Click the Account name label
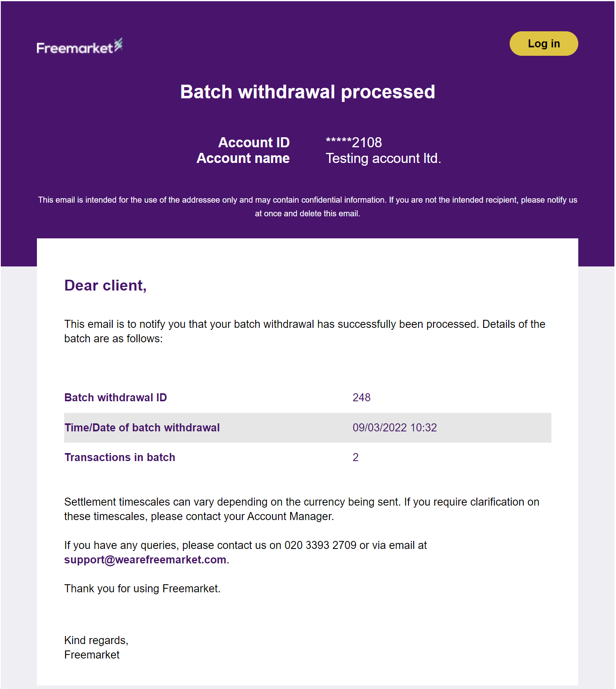The image size is (616, 689). point(243,159)
